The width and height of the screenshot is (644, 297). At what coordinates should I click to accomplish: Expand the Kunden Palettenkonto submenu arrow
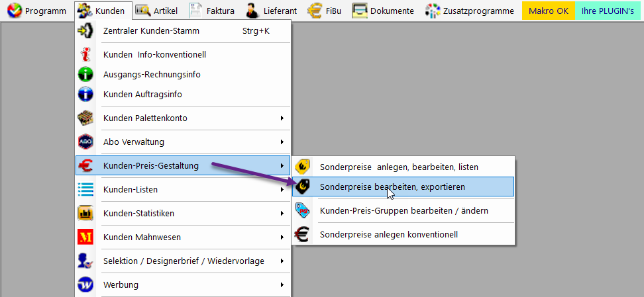[x=282, y=118]
